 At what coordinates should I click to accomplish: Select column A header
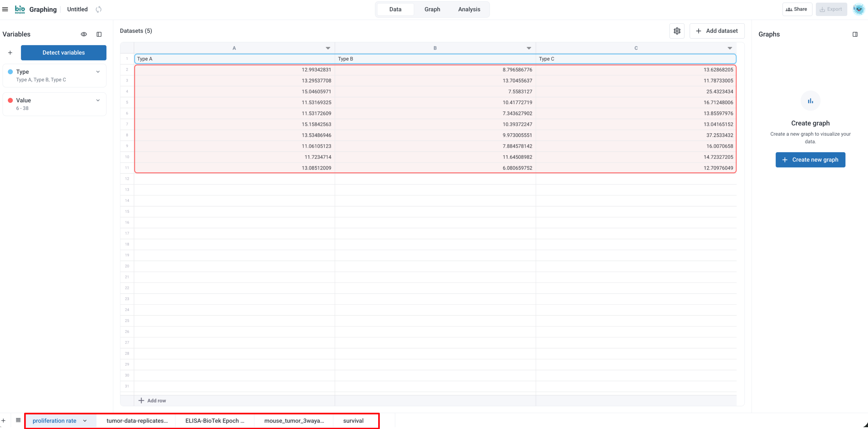click(x=235, y=48)
